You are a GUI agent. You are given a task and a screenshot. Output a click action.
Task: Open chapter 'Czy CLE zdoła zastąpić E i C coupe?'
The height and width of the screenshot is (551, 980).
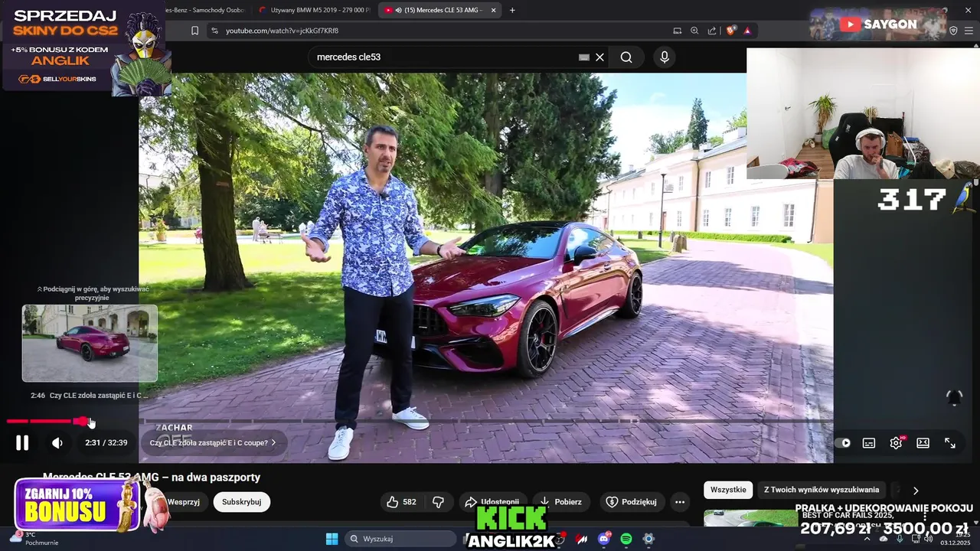point(213,442)
